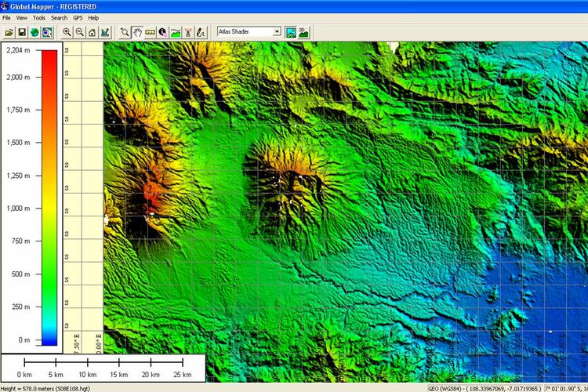
Task: Open the Tools menu
Action: [39, 17]
